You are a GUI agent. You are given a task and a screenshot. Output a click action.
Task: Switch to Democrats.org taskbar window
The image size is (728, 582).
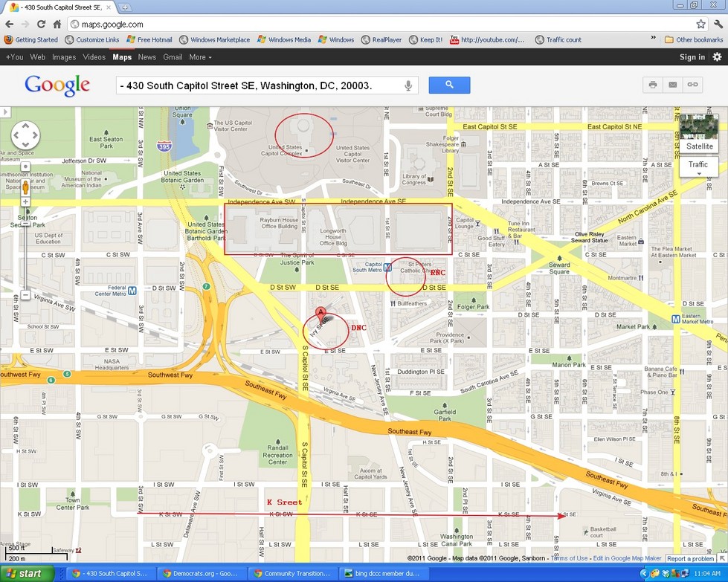coord(201,573)
